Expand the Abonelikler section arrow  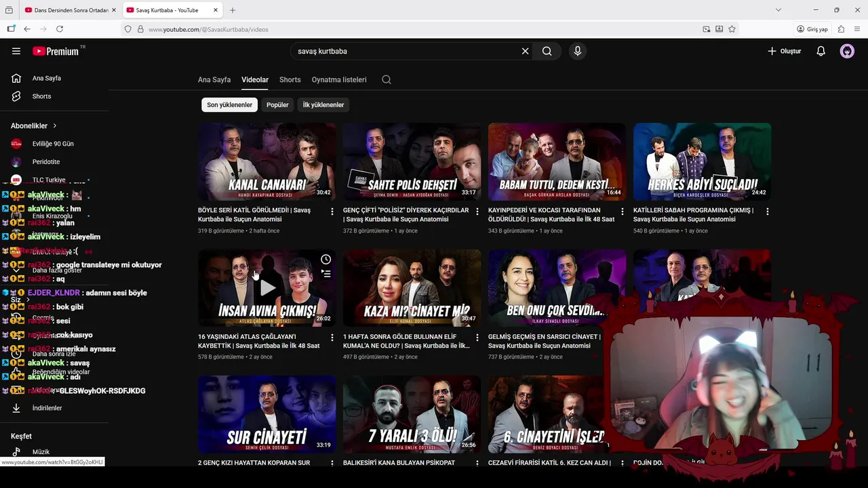pos(55,126)
